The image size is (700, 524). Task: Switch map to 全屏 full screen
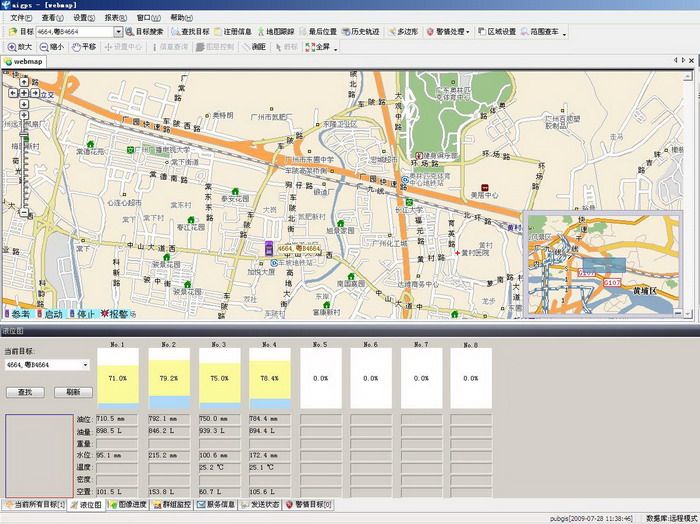coord(318,47)
